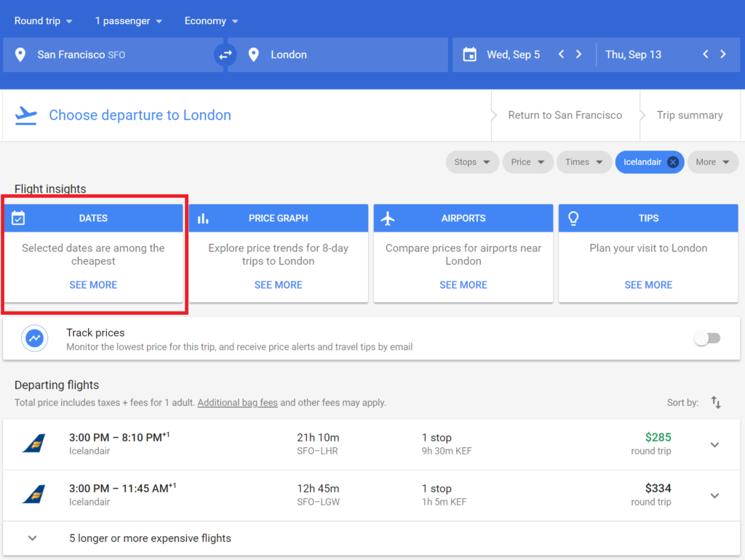Click the airplane icon on the Airports card

pos(389,217)
